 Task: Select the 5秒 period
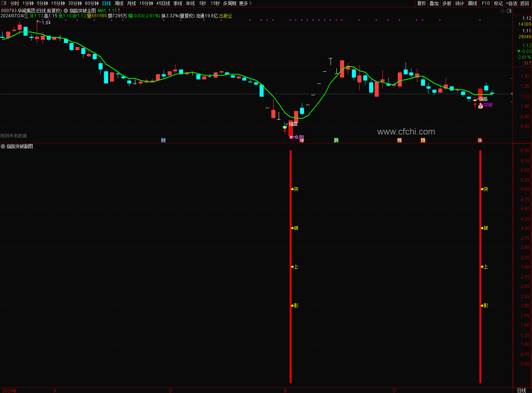pyautogui.click(x=203, y=3)
